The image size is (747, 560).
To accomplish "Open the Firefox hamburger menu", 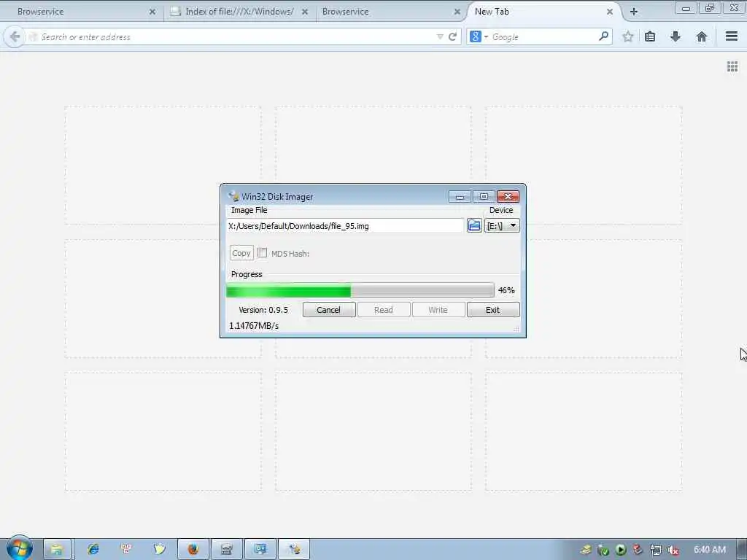I will pyautogui.click(x=732, y=36).
